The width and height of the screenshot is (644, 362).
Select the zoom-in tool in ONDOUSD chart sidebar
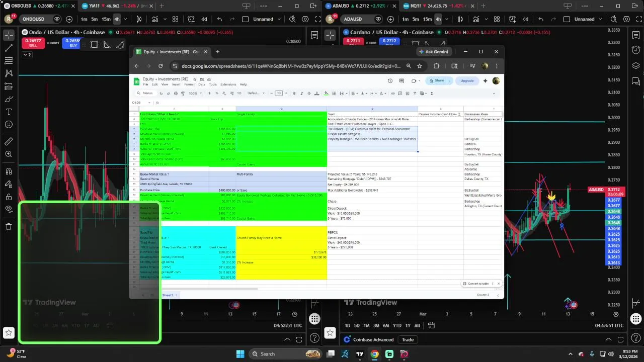[9, 154]
